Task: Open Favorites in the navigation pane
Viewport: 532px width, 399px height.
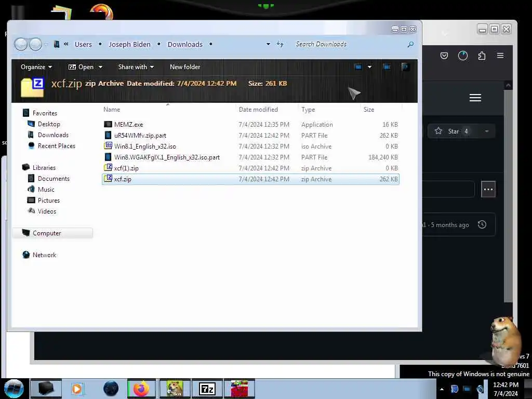Action: [x=45, y=113]
